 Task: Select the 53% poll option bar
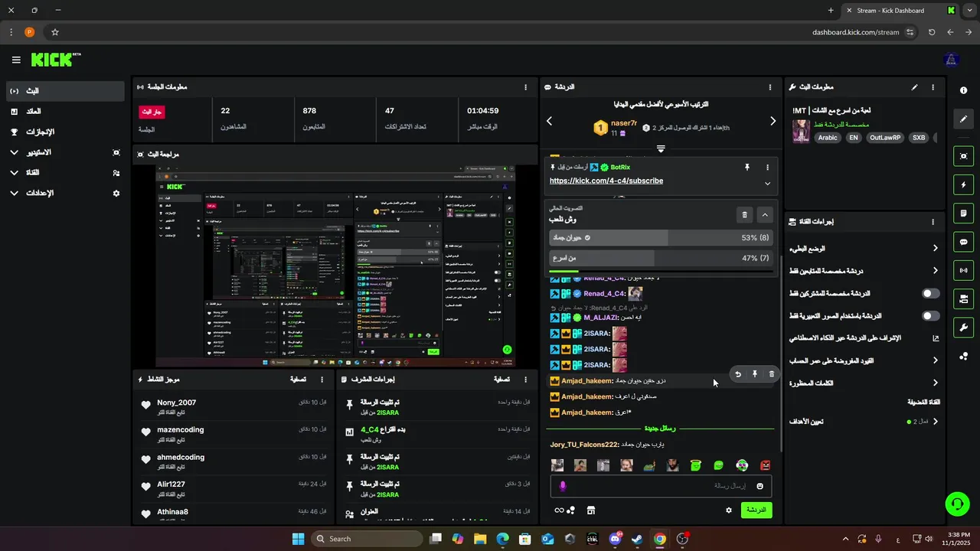661,238
